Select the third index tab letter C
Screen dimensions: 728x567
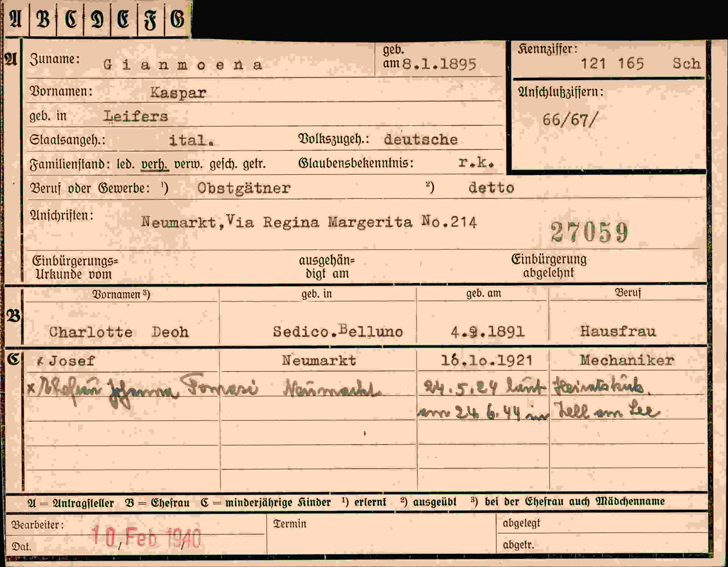[71, 19]
